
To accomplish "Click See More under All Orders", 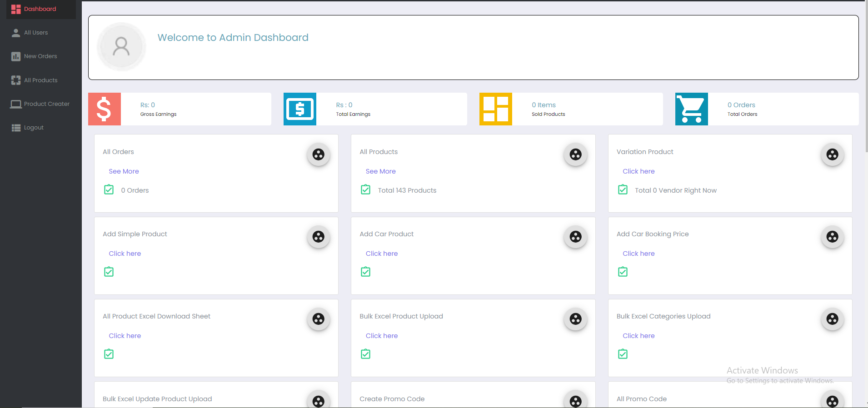I will (124, 171).
